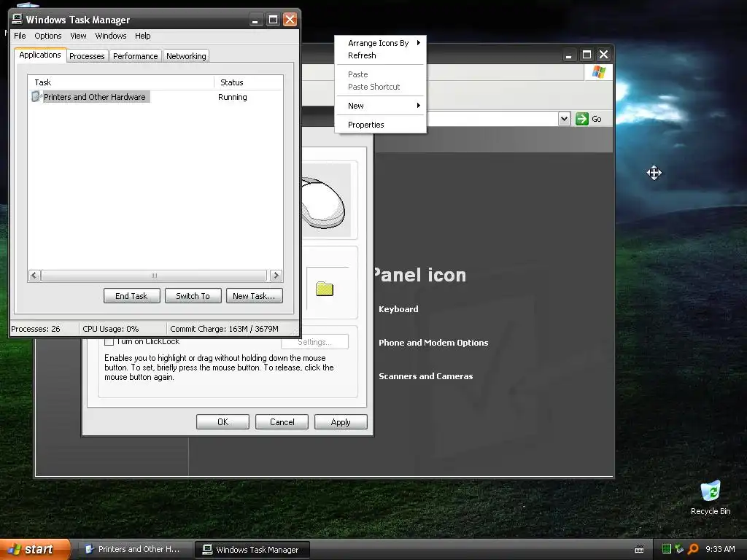This screenshot has height=560, width=747.
Task: Open the File menu in Task Manager
Action: click(20, 36)
